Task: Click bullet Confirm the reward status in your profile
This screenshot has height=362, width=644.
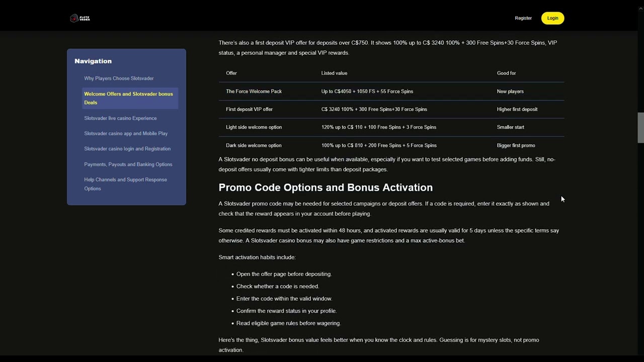Action: tap(286, 311)
